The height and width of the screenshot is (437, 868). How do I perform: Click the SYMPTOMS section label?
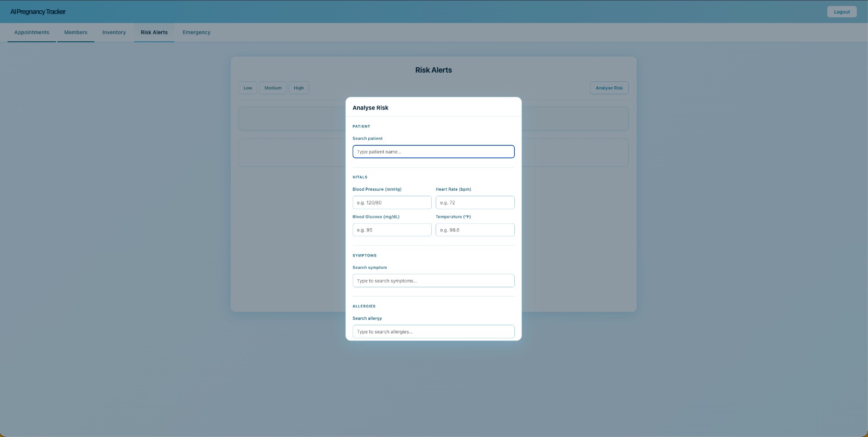coord(365,255)
